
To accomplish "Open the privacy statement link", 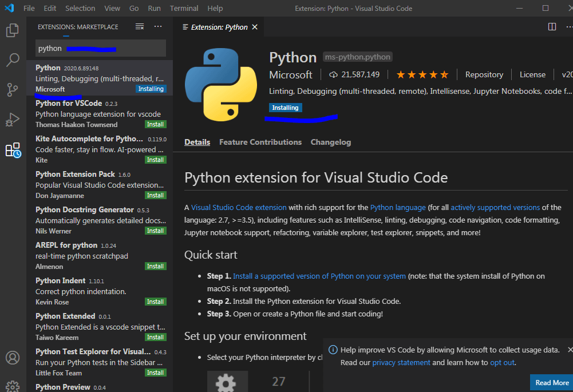I will tap(401, 362).
